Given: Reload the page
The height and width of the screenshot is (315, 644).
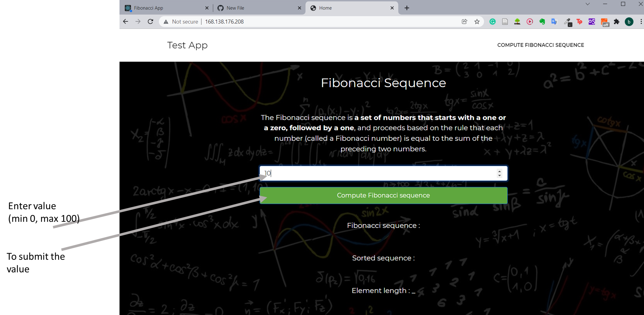Looking at the screenshot, I should click(150, 21).
